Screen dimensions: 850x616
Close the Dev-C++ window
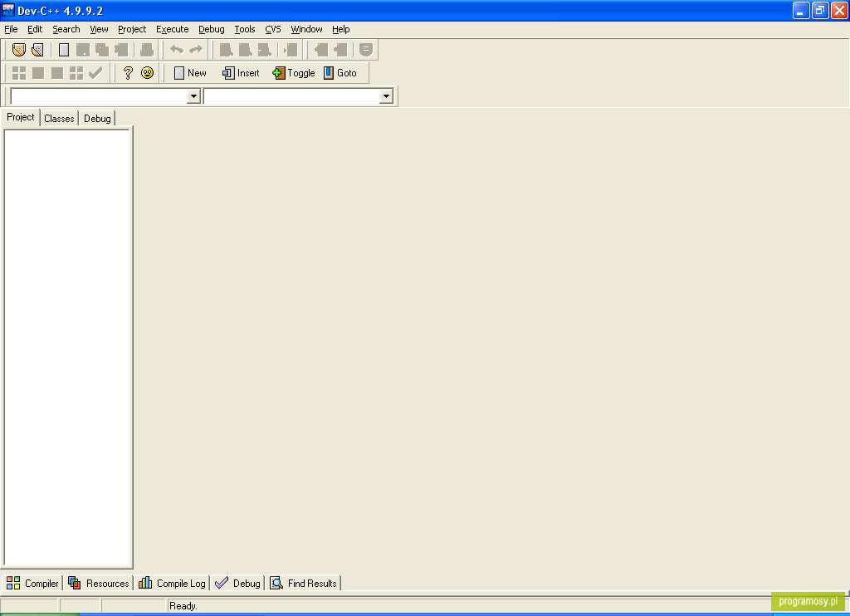tap(839, 10)
